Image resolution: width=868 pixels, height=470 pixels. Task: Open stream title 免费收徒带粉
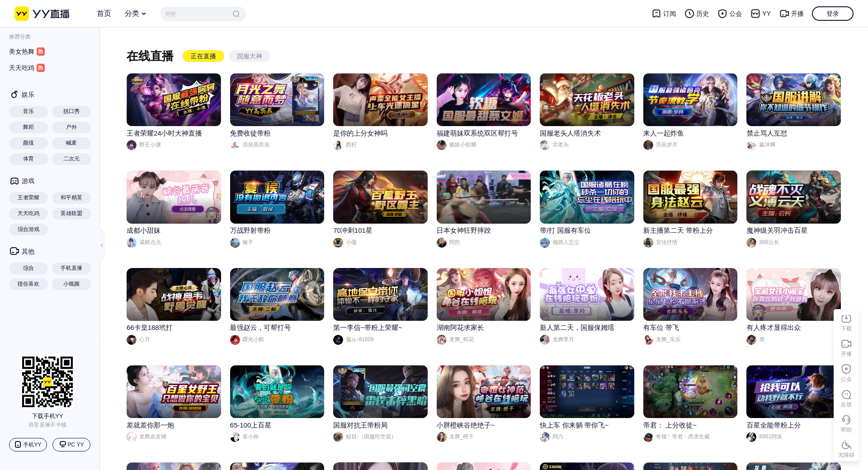[250, 133]
